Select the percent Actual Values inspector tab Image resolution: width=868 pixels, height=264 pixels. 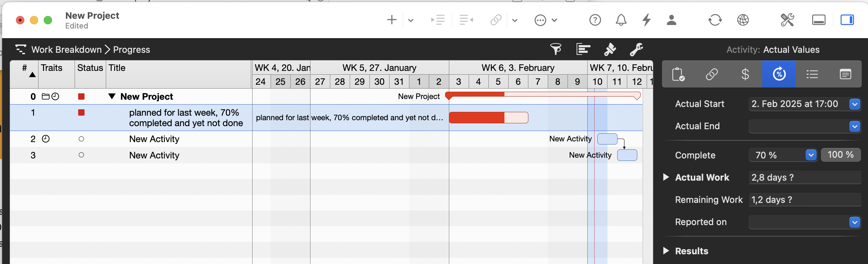pyautogui.click(x=779, y=74)
